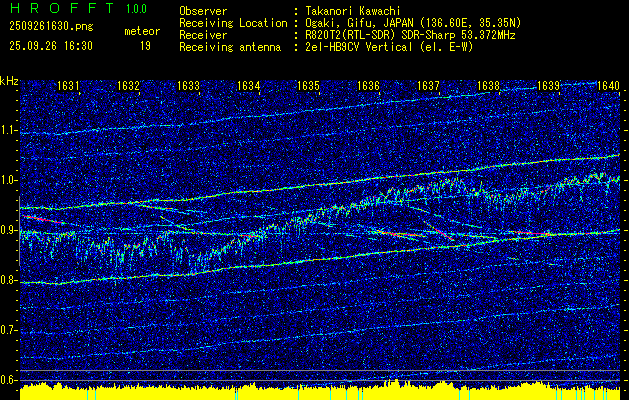Click the HROFFT title text
The image size is (629, 400).
pos(62,8)
